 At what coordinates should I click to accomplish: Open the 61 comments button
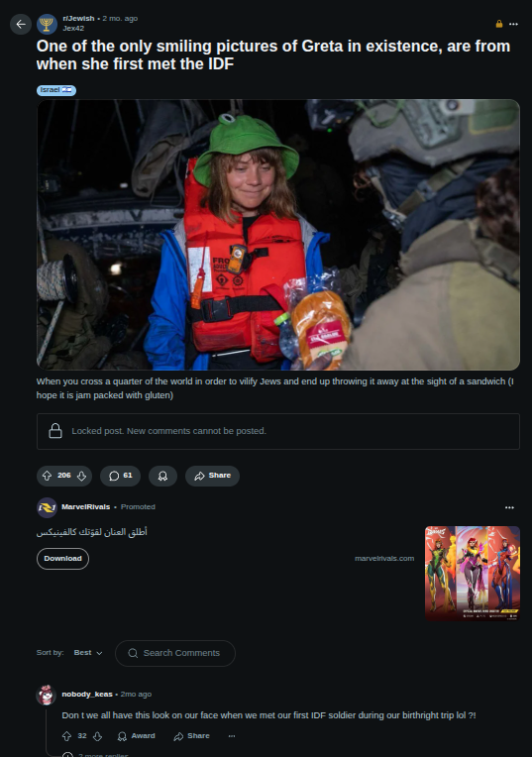(x=120, y=476)
